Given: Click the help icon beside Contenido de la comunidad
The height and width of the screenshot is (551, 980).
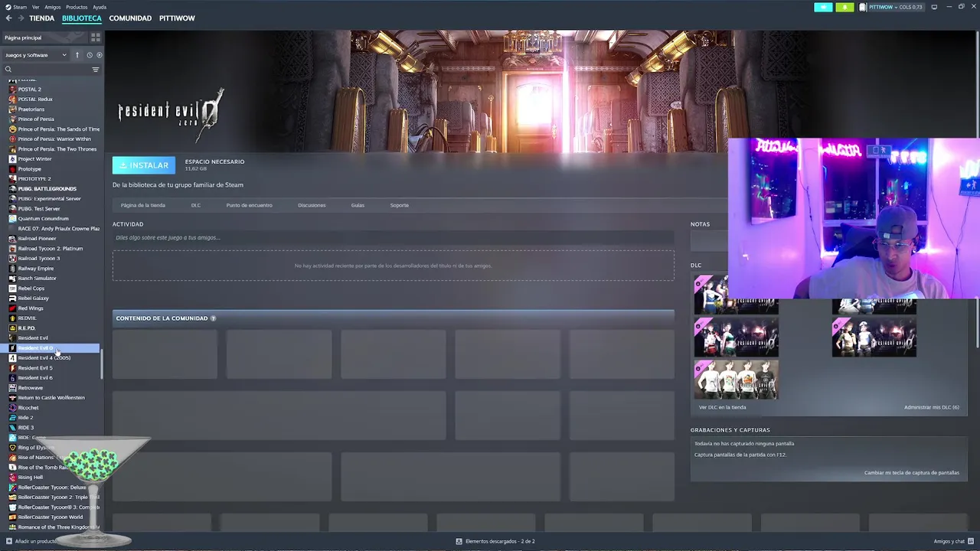Looking at the screenshot, I should 213,318.
